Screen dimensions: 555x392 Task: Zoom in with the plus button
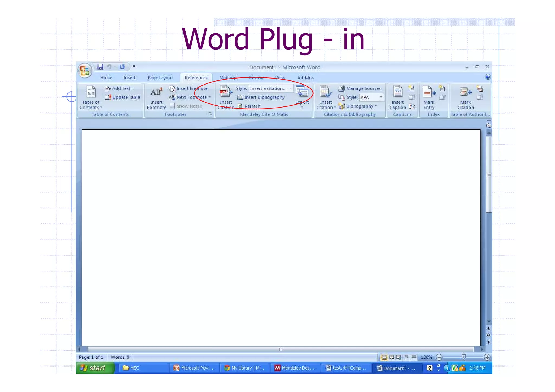pos(487,357)
